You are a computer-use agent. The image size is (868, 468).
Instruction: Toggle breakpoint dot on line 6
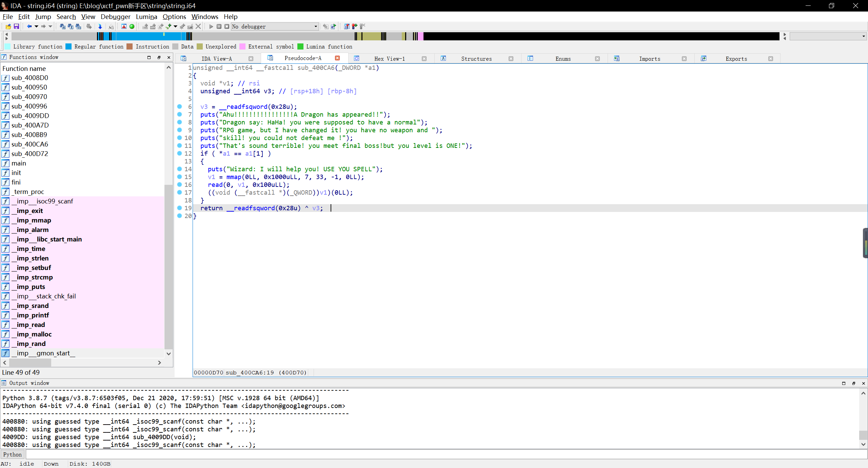click(x=180, y=106)
